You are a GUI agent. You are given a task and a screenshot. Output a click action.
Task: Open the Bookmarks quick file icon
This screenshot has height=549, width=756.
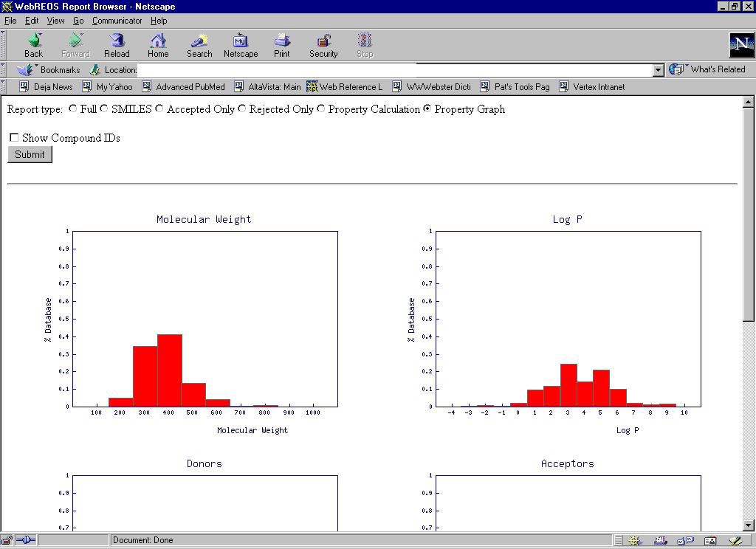(x=26, y=69)
